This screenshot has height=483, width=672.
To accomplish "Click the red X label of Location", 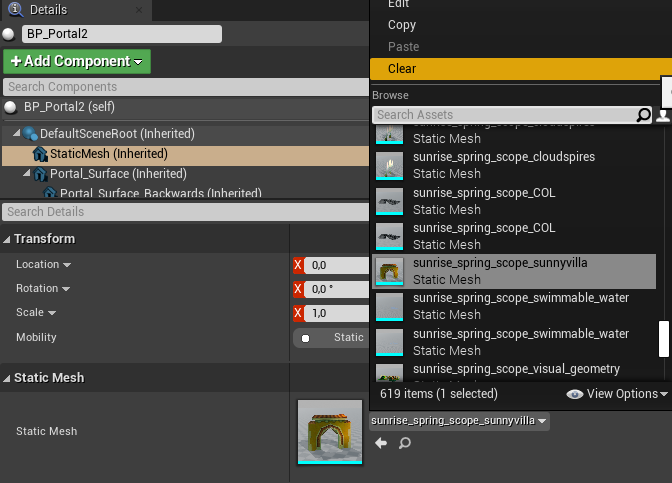I will coord(298,265).
